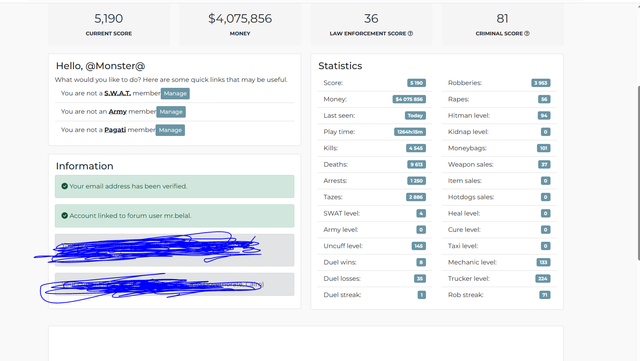Follow the S.W.A.T. link
640x361 pixels.
[x=118, y=94]
